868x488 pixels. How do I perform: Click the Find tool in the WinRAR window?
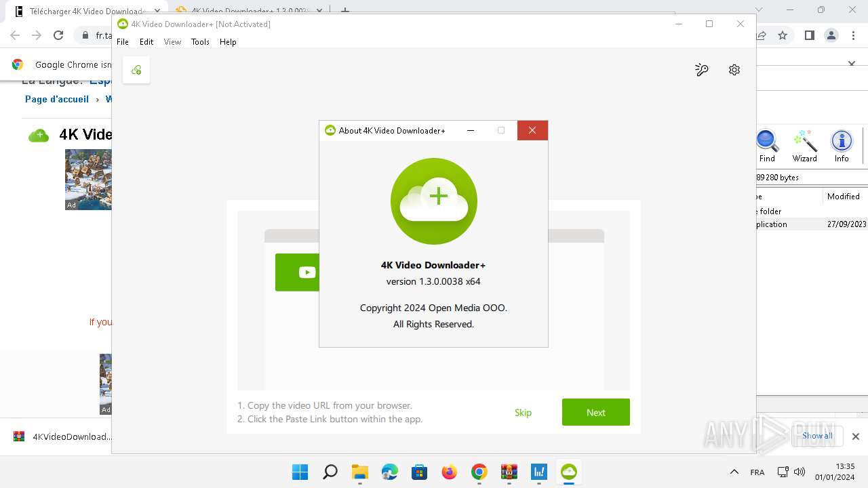click(x=767, y=146)
